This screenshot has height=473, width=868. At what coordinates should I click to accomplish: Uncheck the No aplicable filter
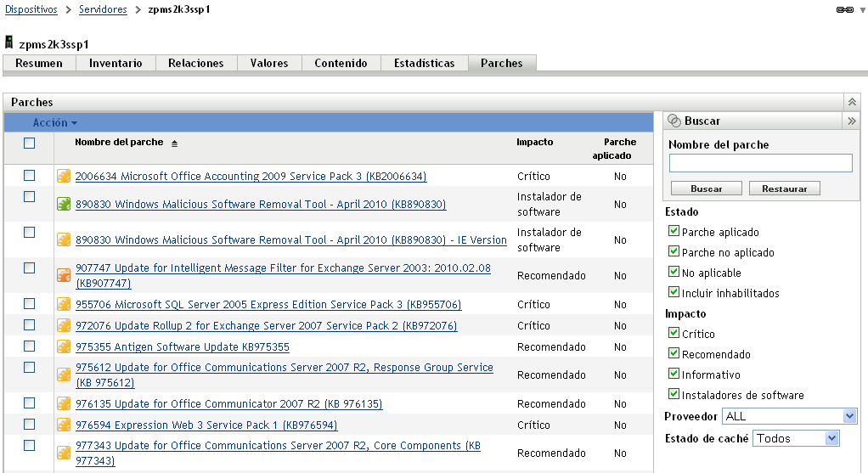pos(674,272)
